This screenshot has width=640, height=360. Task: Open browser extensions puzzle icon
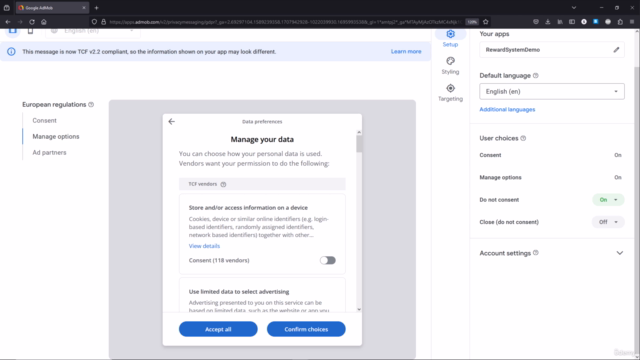(x=620, y=22)
